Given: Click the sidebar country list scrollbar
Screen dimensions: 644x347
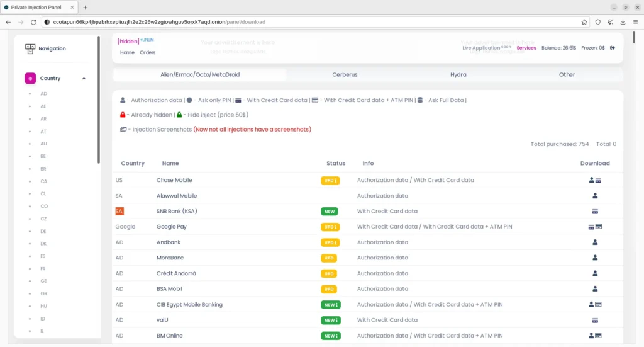Looking at the screenshot, I should click(99, 100).
